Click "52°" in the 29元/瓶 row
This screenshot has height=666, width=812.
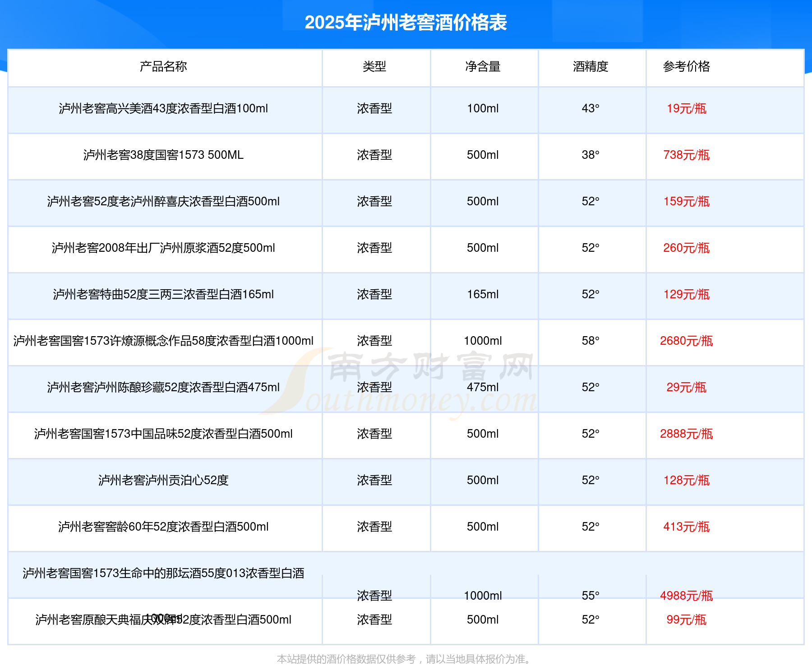[591, 387]
